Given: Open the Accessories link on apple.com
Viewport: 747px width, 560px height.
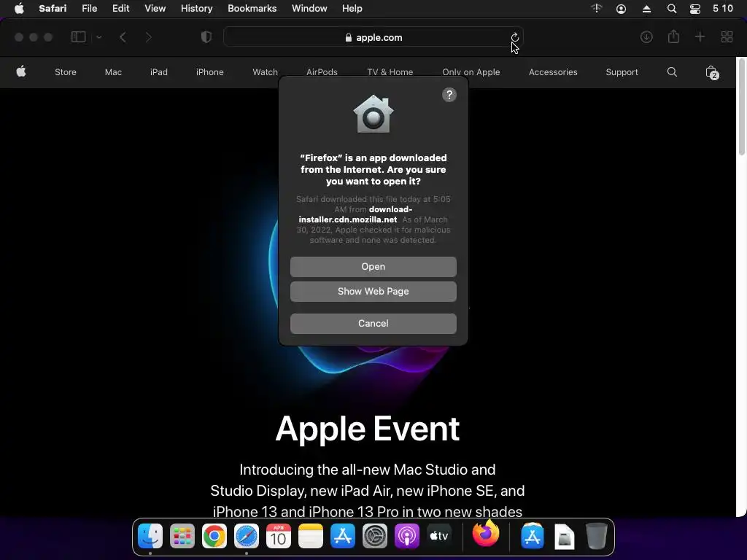Looking at the screenshot, I should 553,72.
